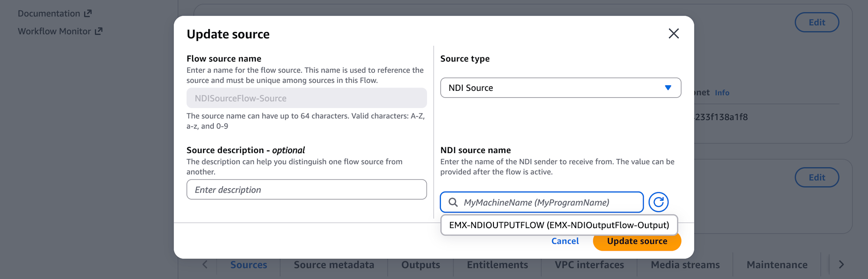Click the Info link
This screenshot has width=868, height=279.
pos(722,93)
